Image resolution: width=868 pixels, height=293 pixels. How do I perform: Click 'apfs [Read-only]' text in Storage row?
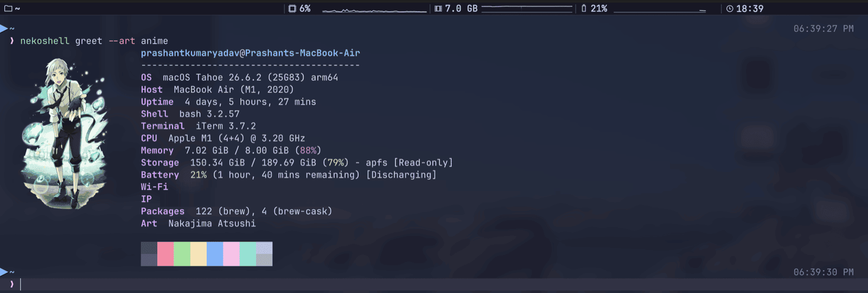pyautogui.click(x=409, y=163)
